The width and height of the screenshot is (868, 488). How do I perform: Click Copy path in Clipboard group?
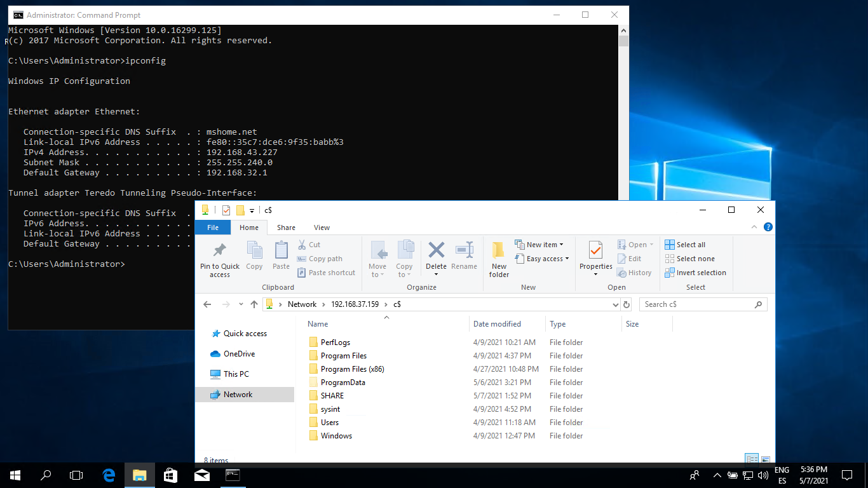(320, 259)
